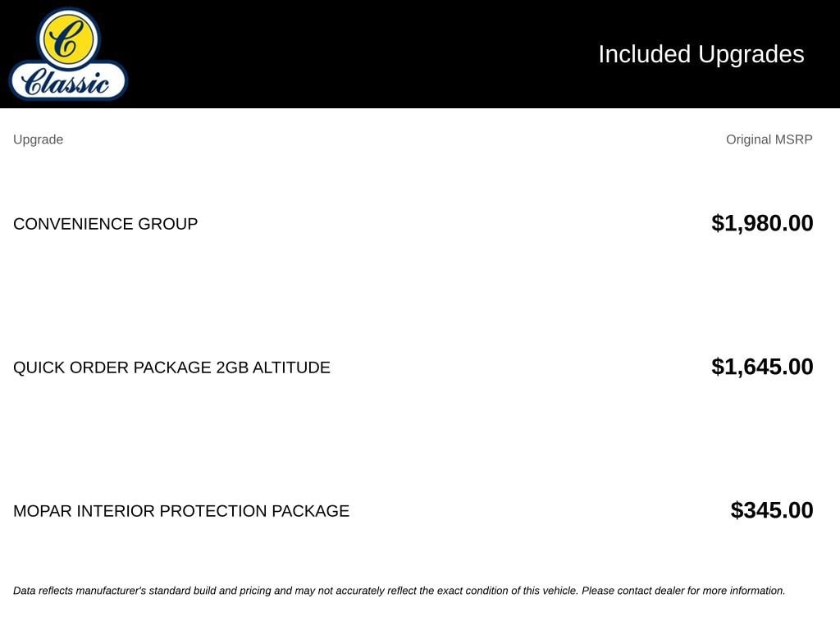The height and width of the screenshot is (630, 840).
Task: Select the MOPAR INTERIOR PROTECTION PACKAGE label
Action: [181, 510]
